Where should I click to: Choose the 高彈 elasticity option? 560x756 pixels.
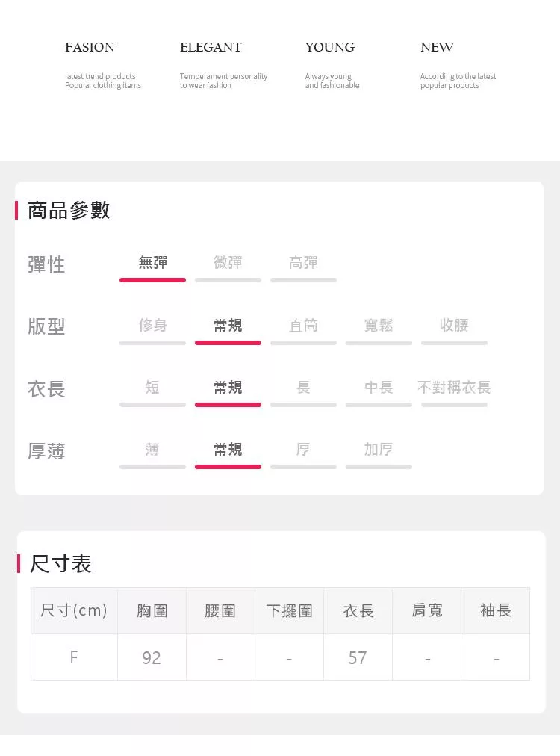303,263
